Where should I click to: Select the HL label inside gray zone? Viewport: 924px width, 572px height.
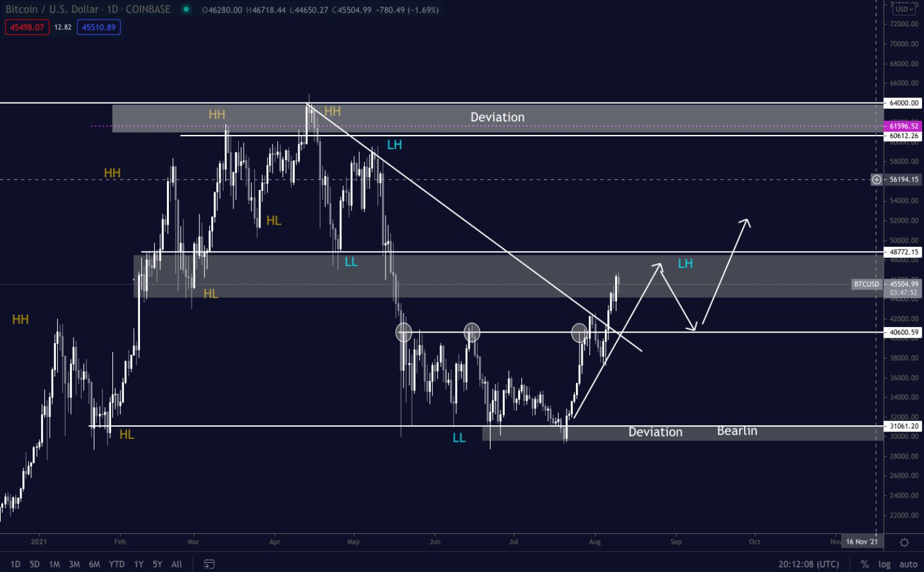click(211, 293)
